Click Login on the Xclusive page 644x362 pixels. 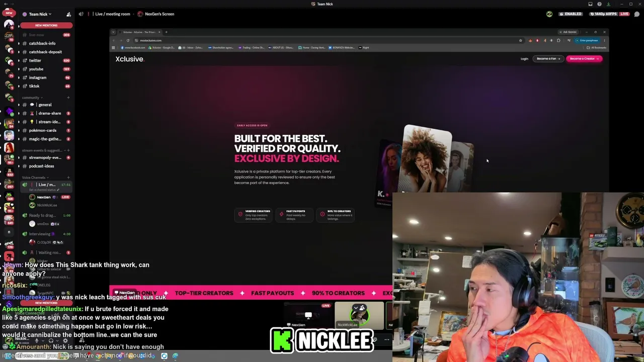tap(524, 59)
